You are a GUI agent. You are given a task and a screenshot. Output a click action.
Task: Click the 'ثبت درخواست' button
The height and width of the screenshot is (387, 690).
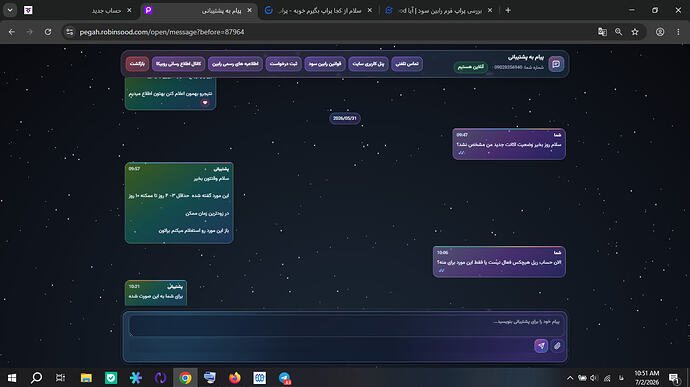tap(284, 64)
